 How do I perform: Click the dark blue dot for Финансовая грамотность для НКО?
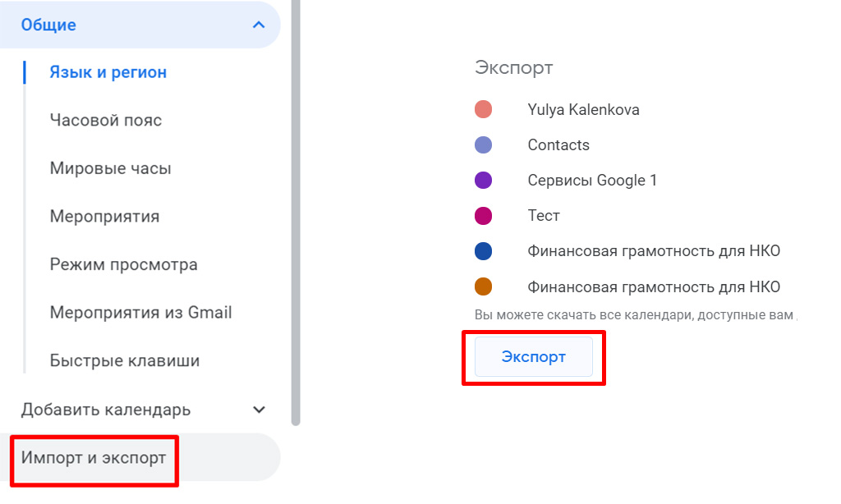(x=484, y=250)
